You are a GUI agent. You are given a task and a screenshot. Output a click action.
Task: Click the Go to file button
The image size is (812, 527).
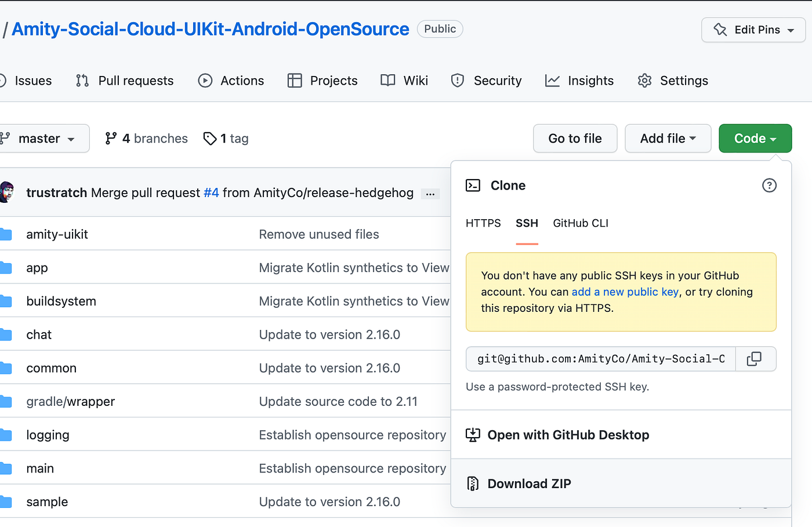click(575, 139)
